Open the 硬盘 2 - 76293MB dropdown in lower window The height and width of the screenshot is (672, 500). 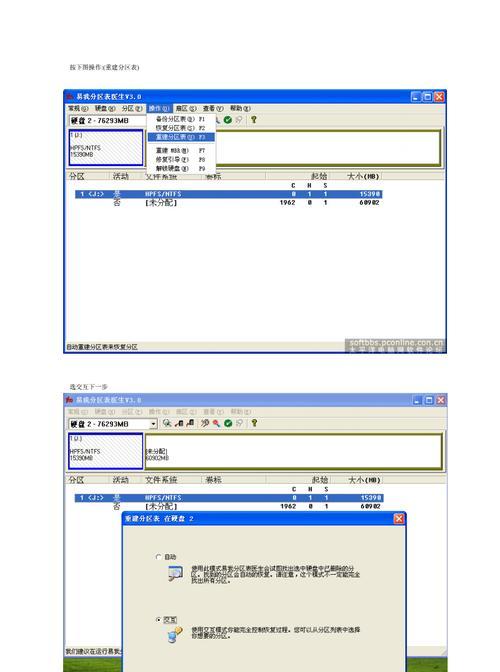(x=153, y=424)
